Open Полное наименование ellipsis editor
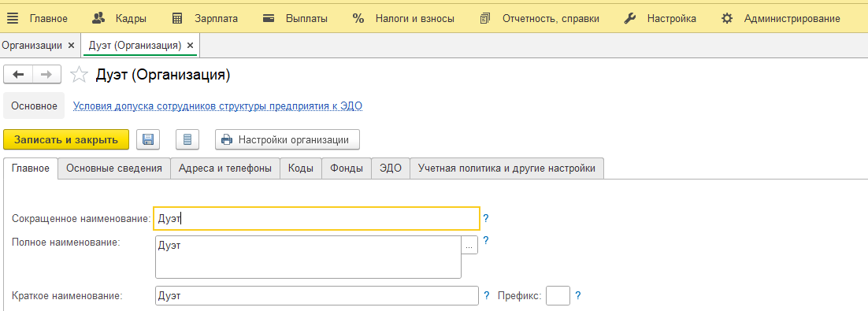The width and height of the screenshot is (868, 311). pyautogui.click(x=469, y=245)
